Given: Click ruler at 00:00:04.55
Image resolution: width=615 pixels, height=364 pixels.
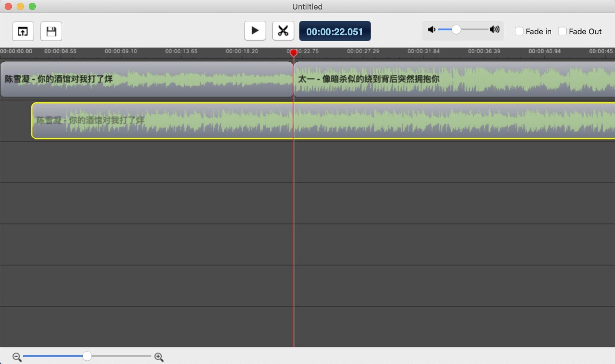Looking at the screenshot, I should 60,51.
